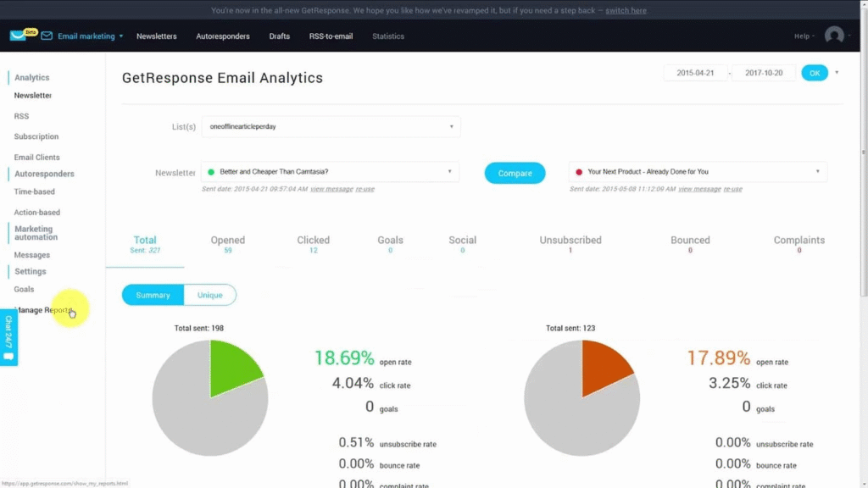Open the user profile avatar

834,36
